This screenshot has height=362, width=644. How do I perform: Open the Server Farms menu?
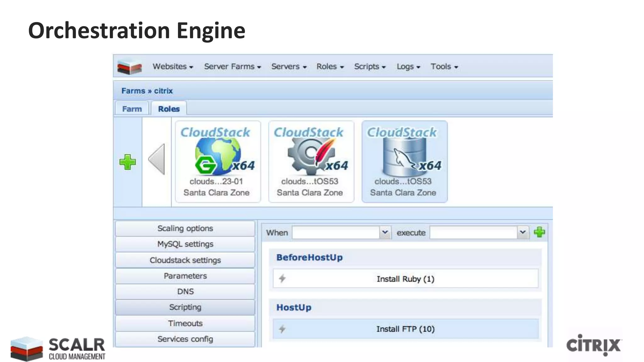tap(232, 67)
